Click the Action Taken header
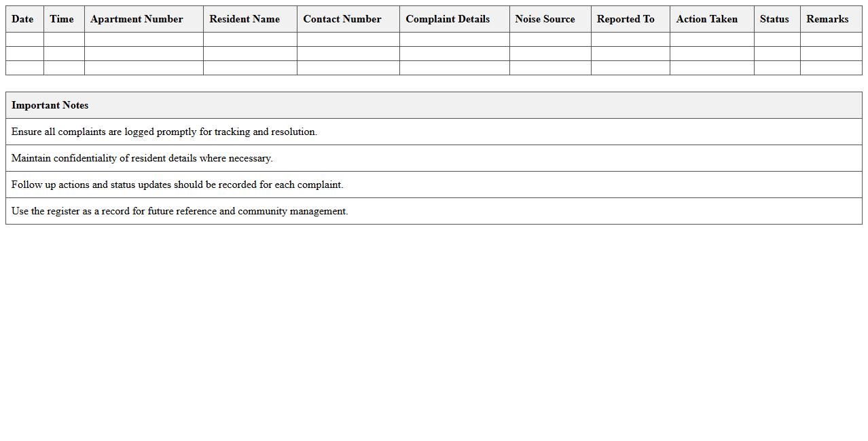Viewport: 868px width, 441px height. 706,19
